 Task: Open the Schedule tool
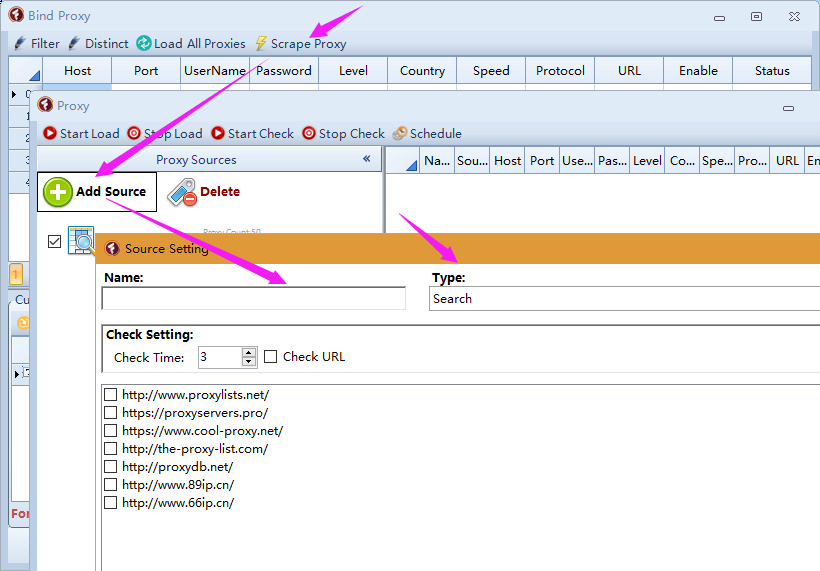400,133
